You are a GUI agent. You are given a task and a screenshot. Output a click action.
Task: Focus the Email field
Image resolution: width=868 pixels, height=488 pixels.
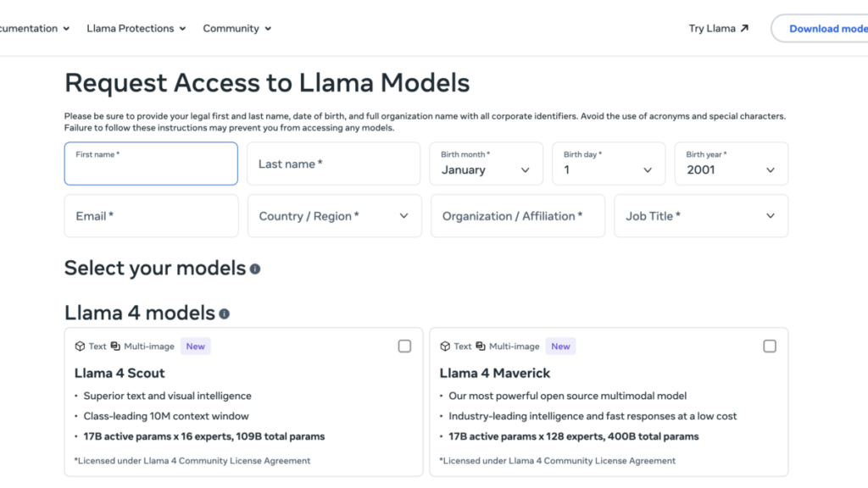pos(151,216)
